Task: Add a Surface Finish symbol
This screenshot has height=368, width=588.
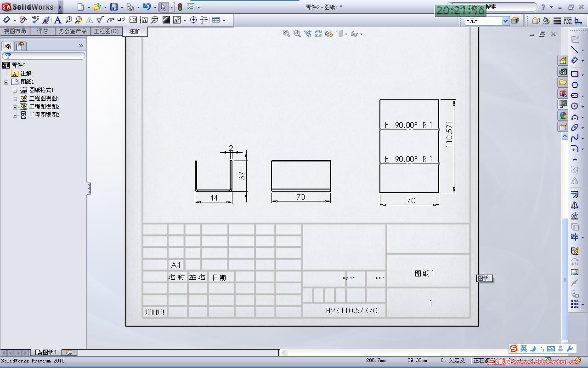Action: pos(100,20)
